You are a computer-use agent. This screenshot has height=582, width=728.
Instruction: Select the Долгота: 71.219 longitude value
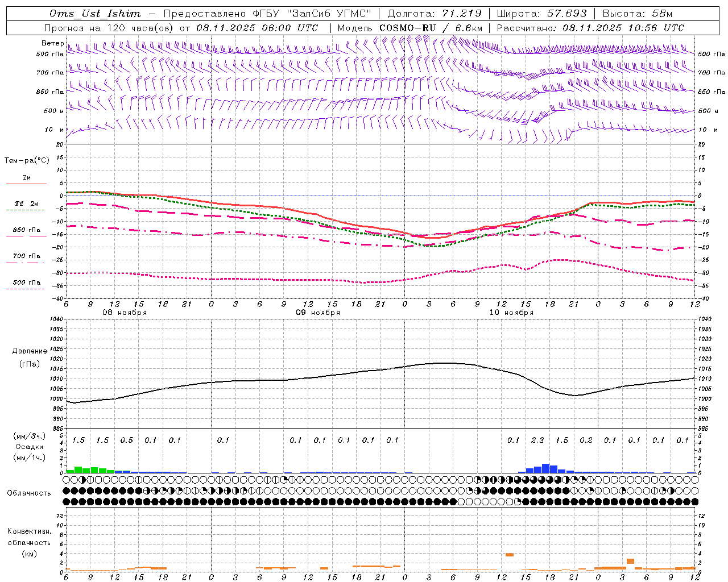click(435, 14)
